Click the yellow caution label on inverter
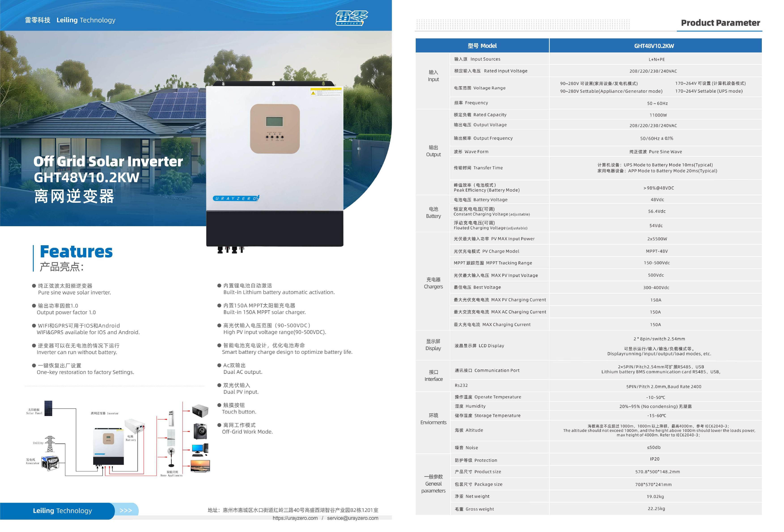Screen dimensions: 784x532 tap(326, 92)
